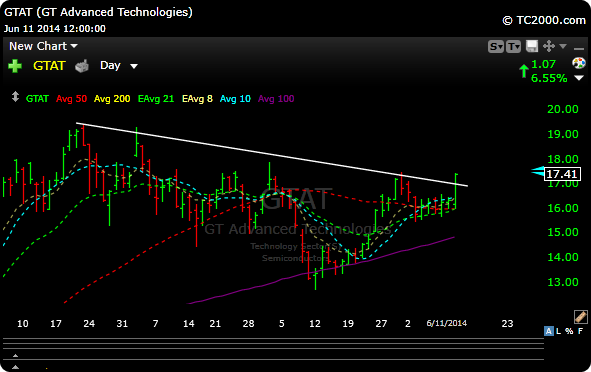
Task: Click the 17.41 current price marker
Action: click(562, 174)
